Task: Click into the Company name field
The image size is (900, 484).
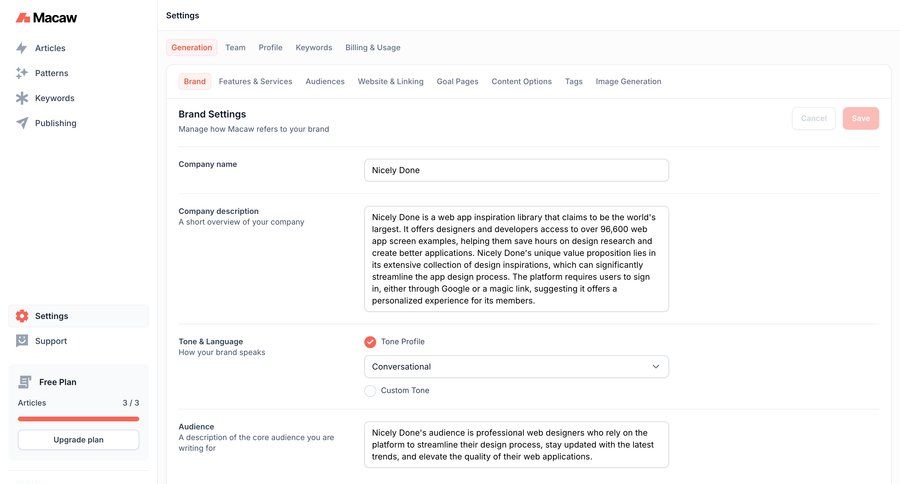Action: click(516, 170)
